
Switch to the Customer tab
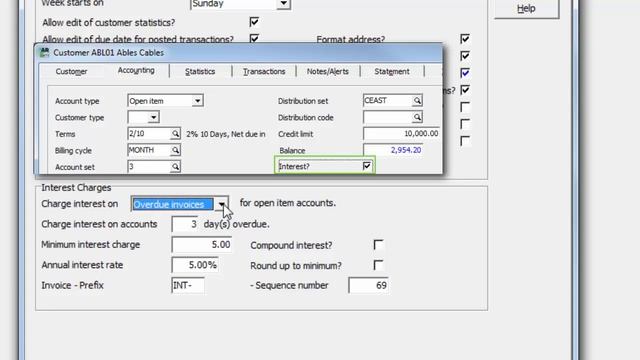[x=71, y=71]
